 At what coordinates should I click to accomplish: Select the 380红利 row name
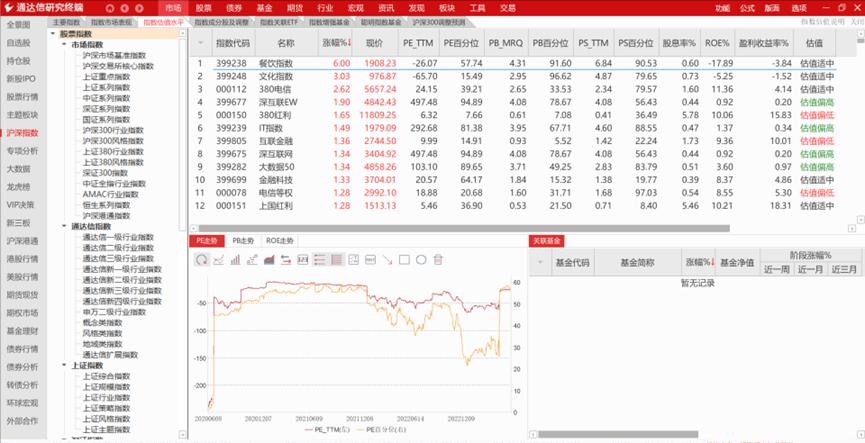coord(275,115)
